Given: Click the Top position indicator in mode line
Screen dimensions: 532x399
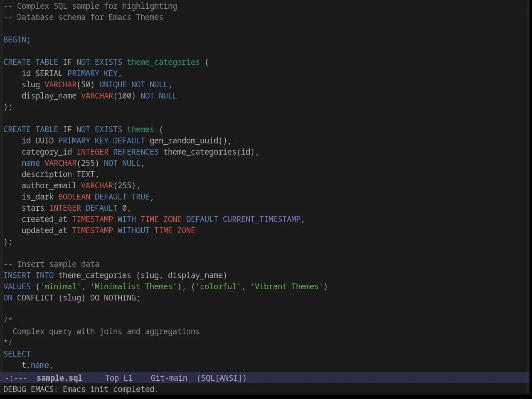Looking at the screenshot, I should [112, 378].
